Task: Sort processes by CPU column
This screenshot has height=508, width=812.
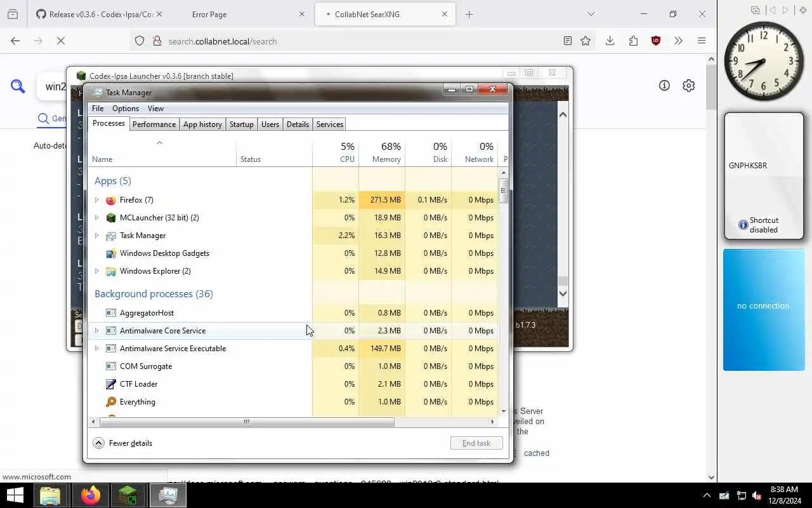Action: pos(336,152)
